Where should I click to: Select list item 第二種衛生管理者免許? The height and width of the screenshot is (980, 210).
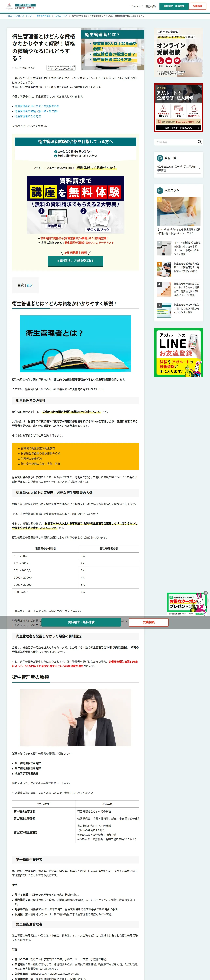[x=27, y=768]
